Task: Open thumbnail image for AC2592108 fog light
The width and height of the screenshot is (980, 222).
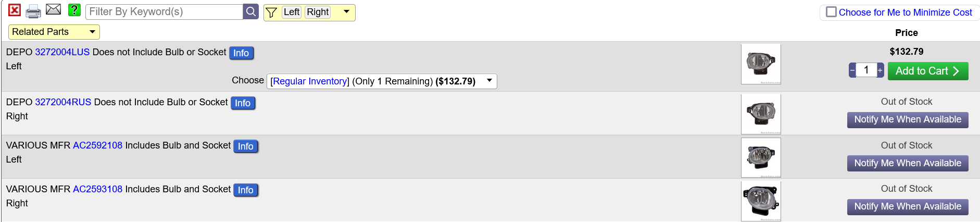Action: coord(761,157)
